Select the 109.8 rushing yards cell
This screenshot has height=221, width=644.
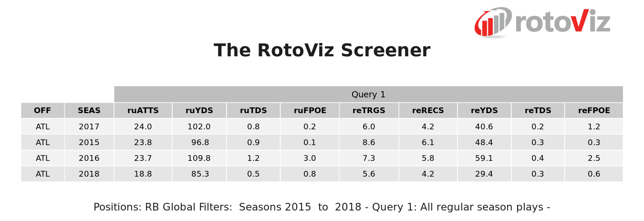pyautogui.click(x=199, y=158)
